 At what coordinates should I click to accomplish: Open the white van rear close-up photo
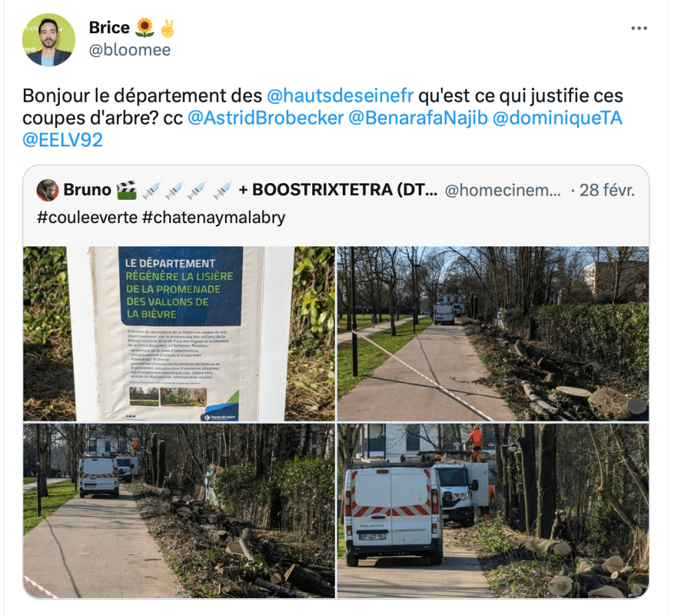493,511
